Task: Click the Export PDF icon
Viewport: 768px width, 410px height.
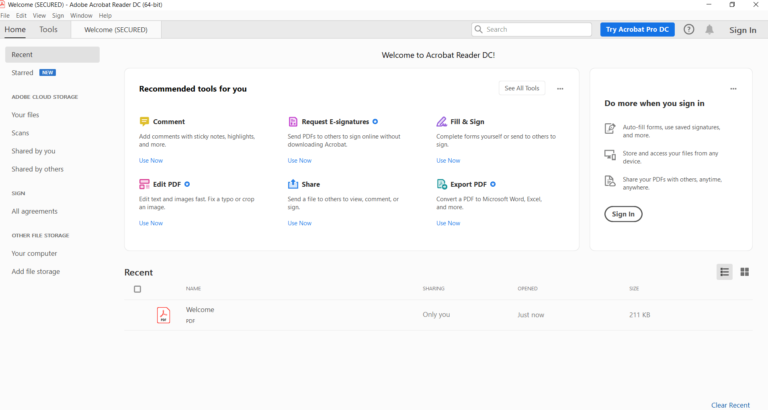Action: click(x=441, y=184)
